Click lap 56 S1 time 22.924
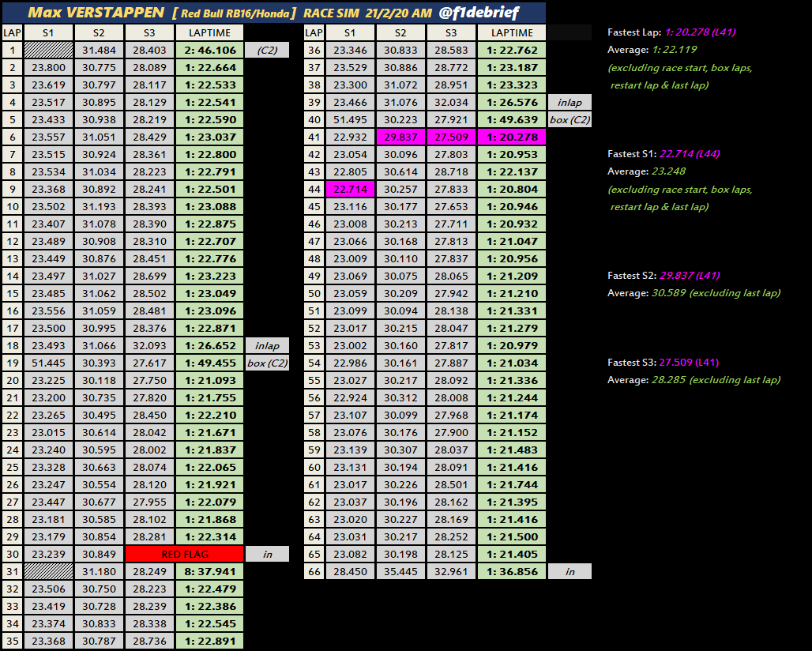This screenshot has height=651, width=812. click(x=350, y=397)
